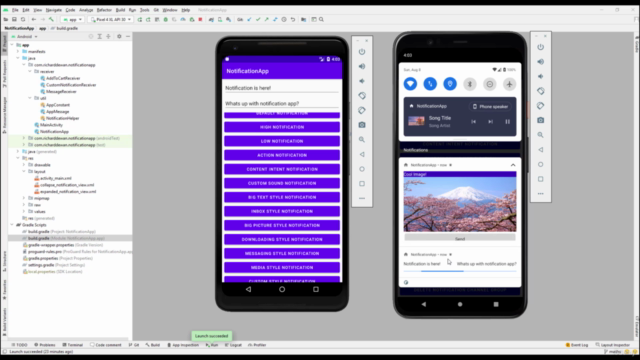Click navigate Back arrow in toolbar

click(33, 19)
